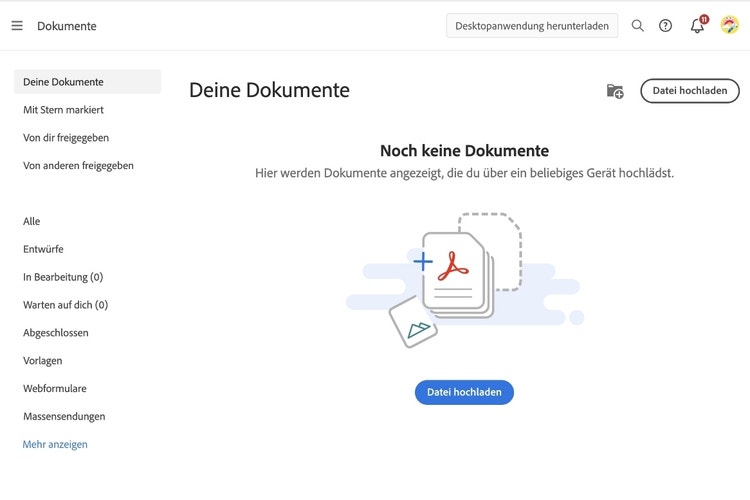Open the notifications bell

tap(697, 25)
